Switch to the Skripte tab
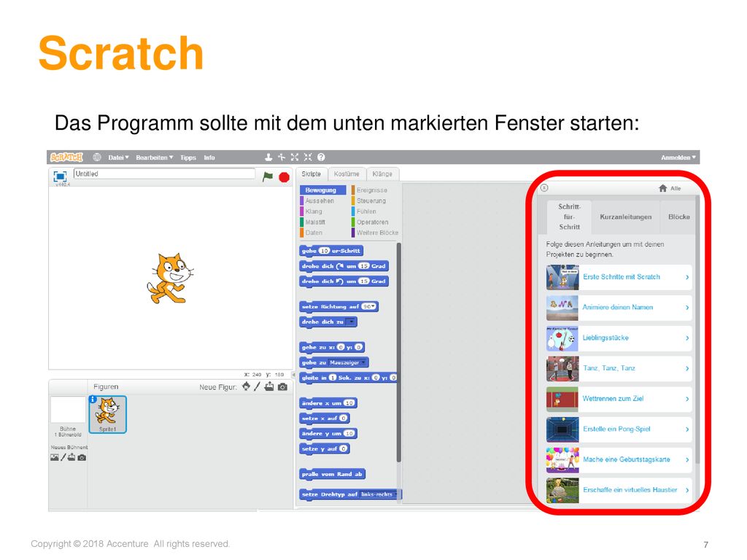Viewport: 747px width, 560px height. click(x=311, y=174)
